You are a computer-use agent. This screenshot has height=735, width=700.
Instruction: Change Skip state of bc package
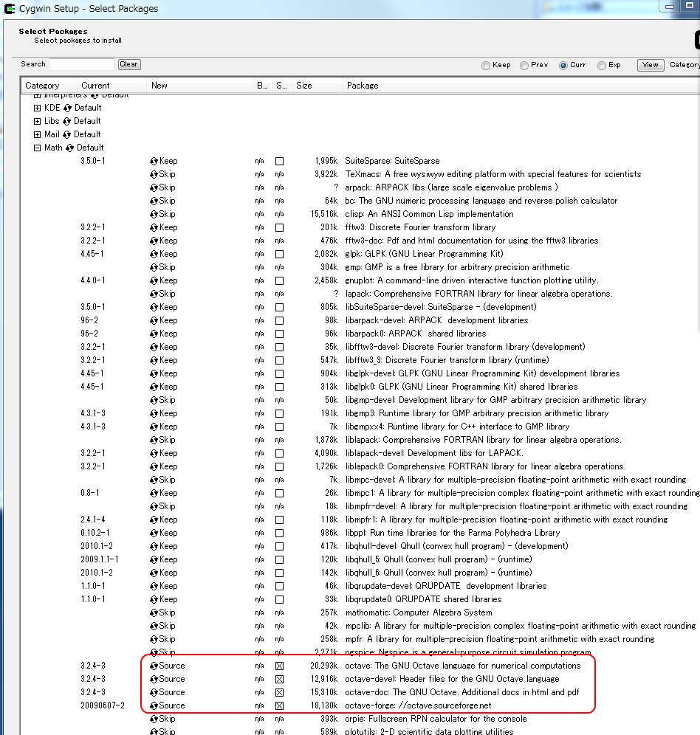(154, 201)
